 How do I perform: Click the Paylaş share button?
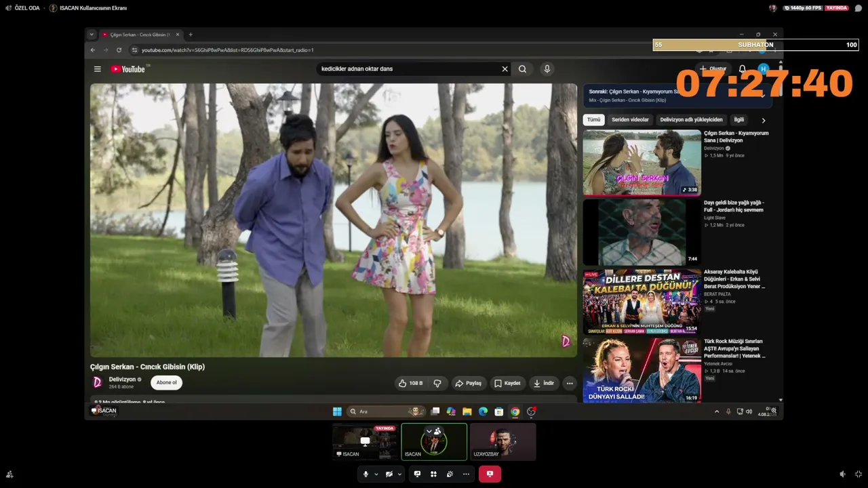[468, 383]
